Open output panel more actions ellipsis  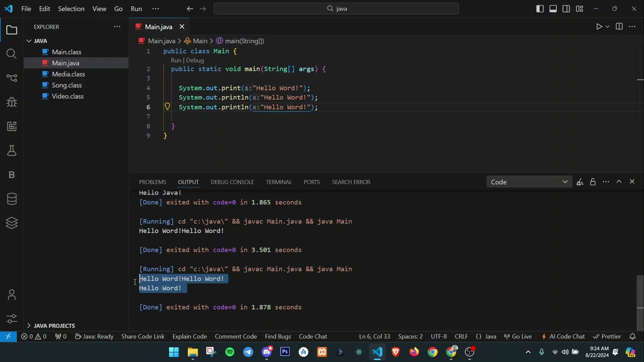[x=606, y=182]
